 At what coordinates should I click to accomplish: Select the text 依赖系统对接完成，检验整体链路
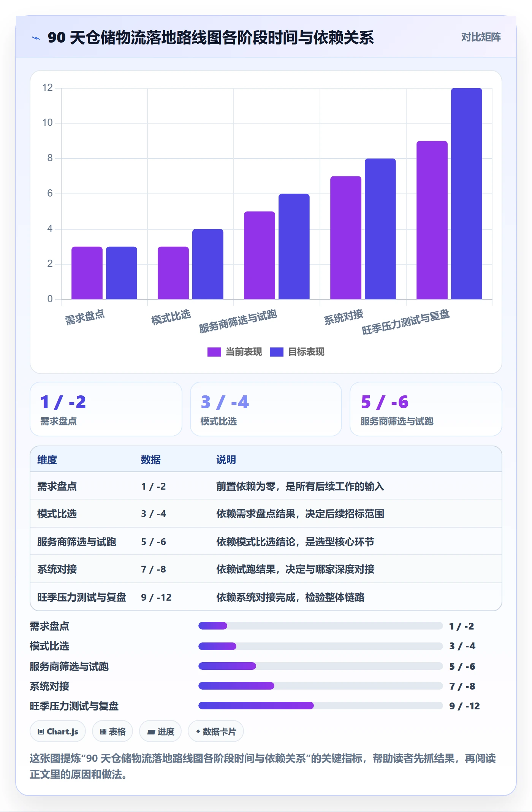click(290, 597)
